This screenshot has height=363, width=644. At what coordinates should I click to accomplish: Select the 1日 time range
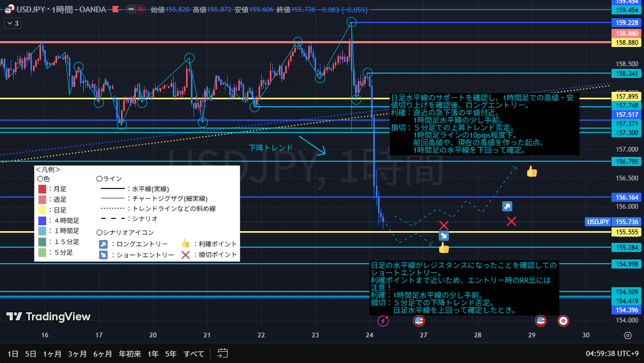(13, 353)
